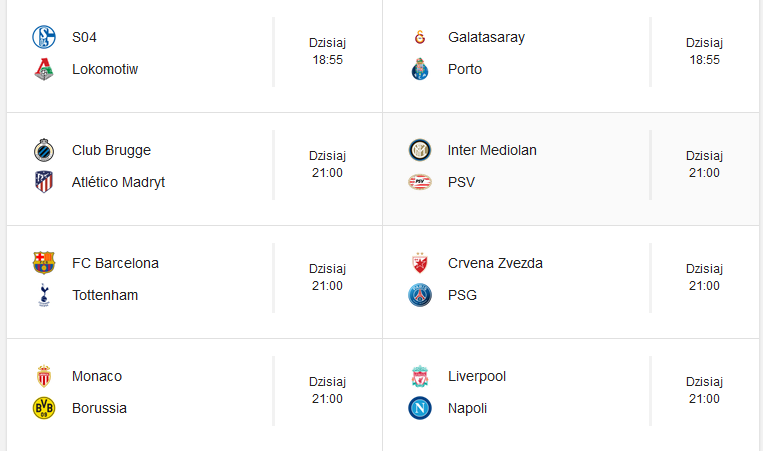The width and height of the screenshot is (763, 451).
Task: Select the Atlético Madryt club logo
Action: click(x=44, y=183)
